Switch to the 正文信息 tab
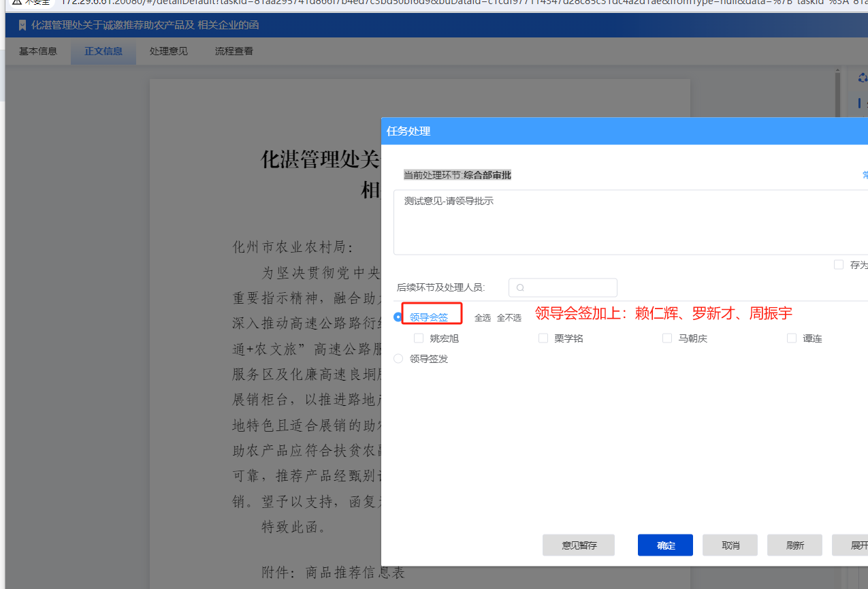Image resolution: width=868 pixels, height=589 pixels. point(103,51)
